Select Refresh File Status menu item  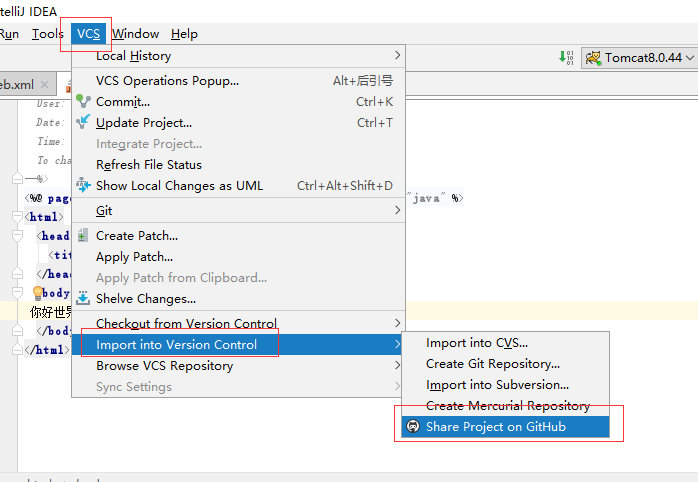pos(148,165)
